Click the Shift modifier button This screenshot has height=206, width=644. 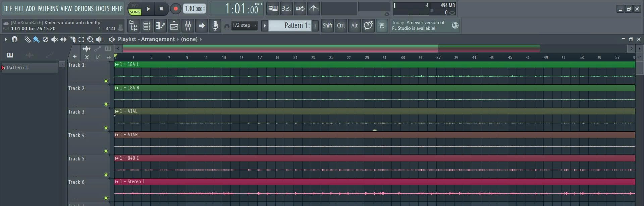pos(327,25)
